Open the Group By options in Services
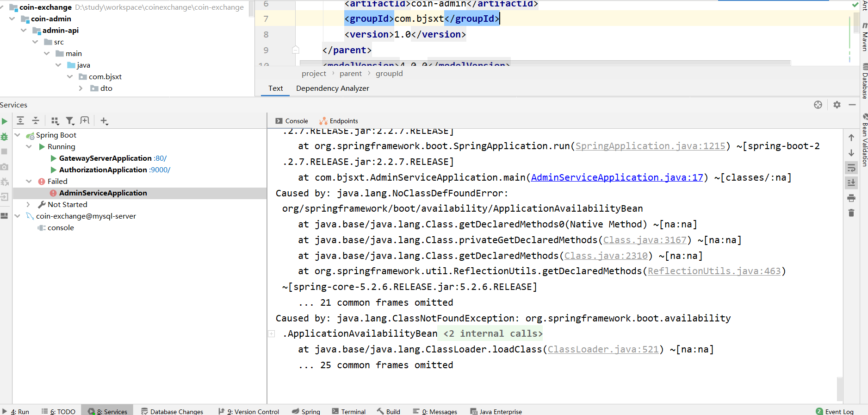This screenshot has height=415, width=868. (x=55, y=121)
